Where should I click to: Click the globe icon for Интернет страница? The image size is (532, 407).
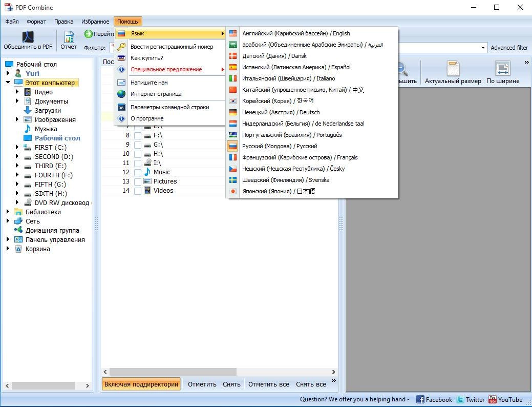point(121,94)
